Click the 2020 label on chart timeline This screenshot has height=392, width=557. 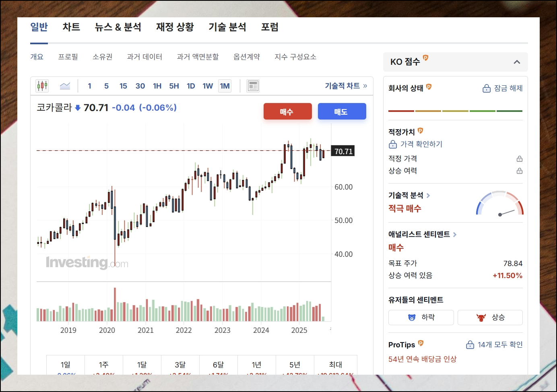click(x=107, y=330)
